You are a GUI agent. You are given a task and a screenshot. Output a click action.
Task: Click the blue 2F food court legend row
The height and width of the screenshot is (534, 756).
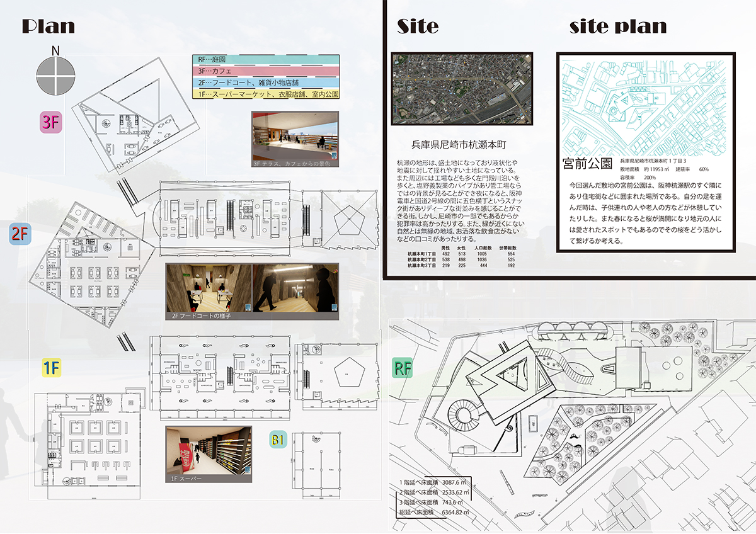[266, 82]
